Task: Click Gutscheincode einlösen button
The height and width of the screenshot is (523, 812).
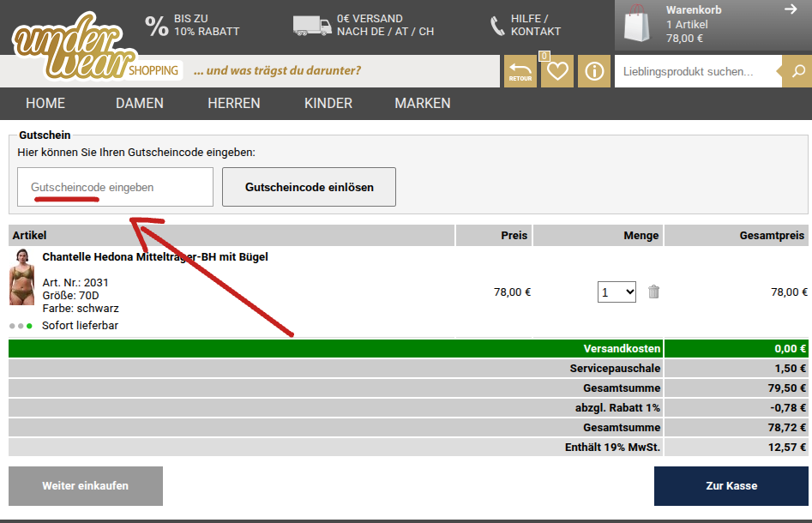Action: coord(310,187)
